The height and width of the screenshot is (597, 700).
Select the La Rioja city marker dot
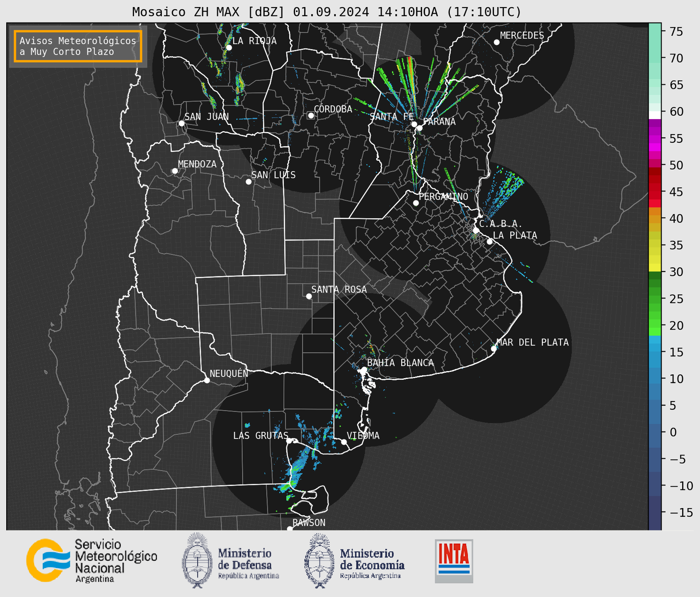(x=229, y=48)
